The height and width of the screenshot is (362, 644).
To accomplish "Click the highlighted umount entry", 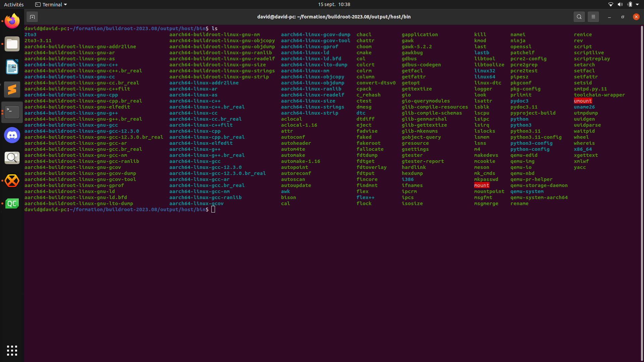I will [x=583, y=101].
